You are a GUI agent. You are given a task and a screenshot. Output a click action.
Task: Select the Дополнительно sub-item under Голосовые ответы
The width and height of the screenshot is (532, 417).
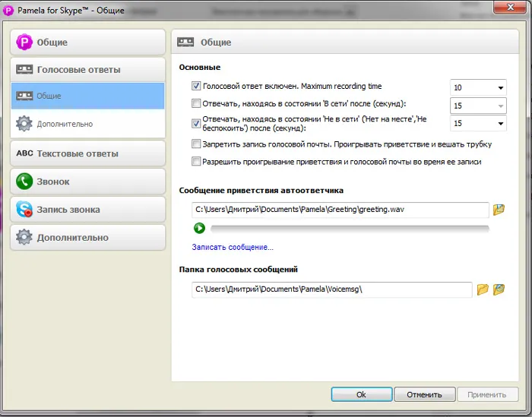coord(88,124)
